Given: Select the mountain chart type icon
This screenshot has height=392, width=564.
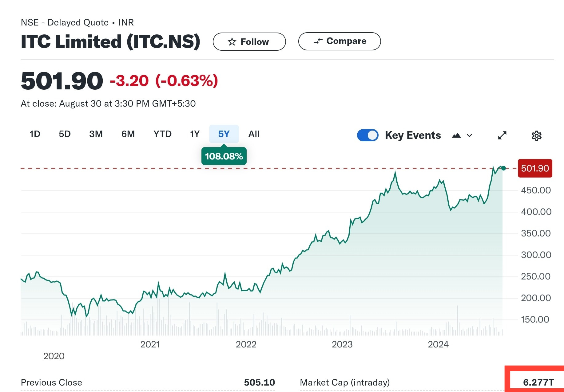Looking at the screenshot, I should 456,135.
